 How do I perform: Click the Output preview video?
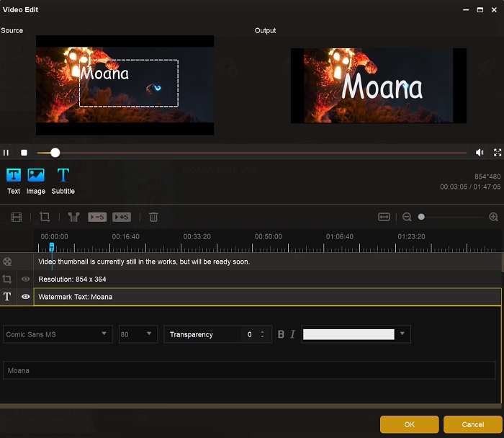coord(379,86)
